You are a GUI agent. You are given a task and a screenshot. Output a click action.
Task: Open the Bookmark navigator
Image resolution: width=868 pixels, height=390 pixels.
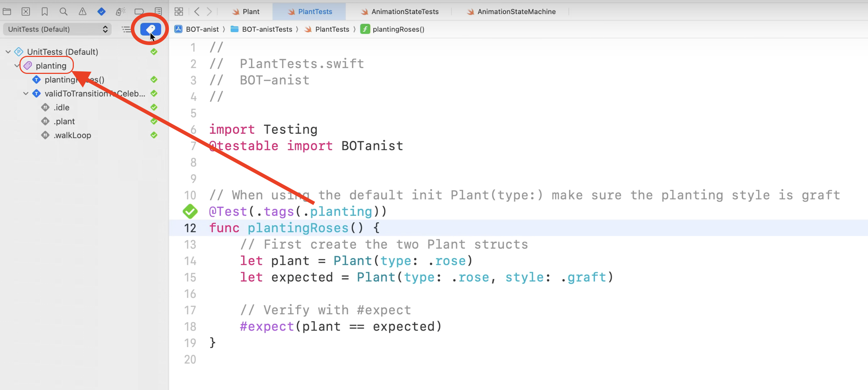(x=45, y=12)
